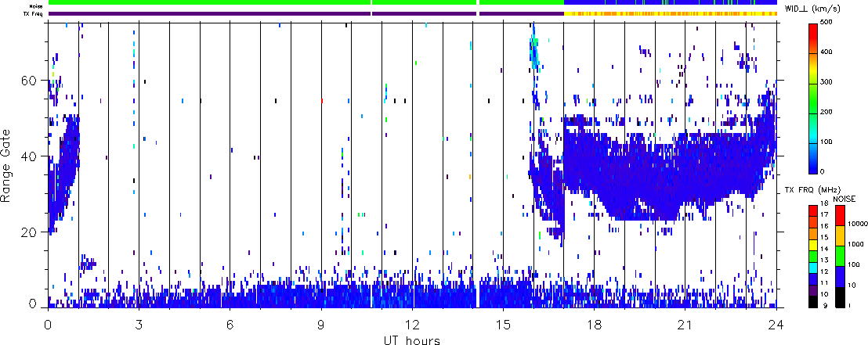868x345 pixels.
Task: Click the "Noise" label beside the top strip
Action: point(36,6)
